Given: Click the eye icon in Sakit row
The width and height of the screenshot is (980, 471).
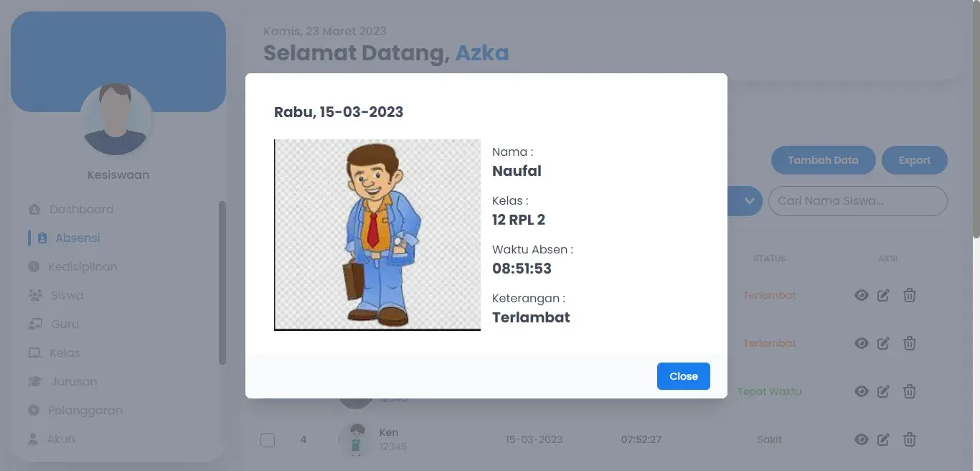Looking at the screenshot, I should tap(862, 439).
